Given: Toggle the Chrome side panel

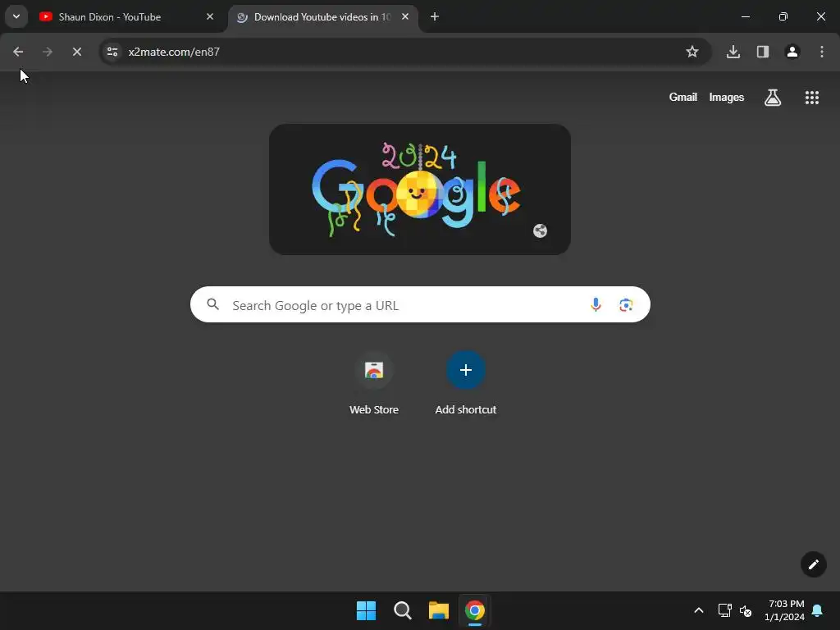Looking at the screenshot, I should [x=762, y=52].
